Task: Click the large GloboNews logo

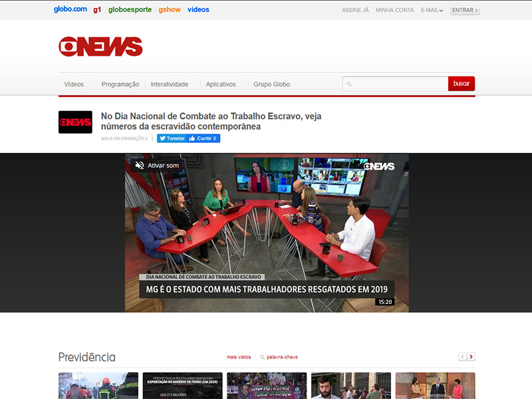Action: click(x=100, y=47)
